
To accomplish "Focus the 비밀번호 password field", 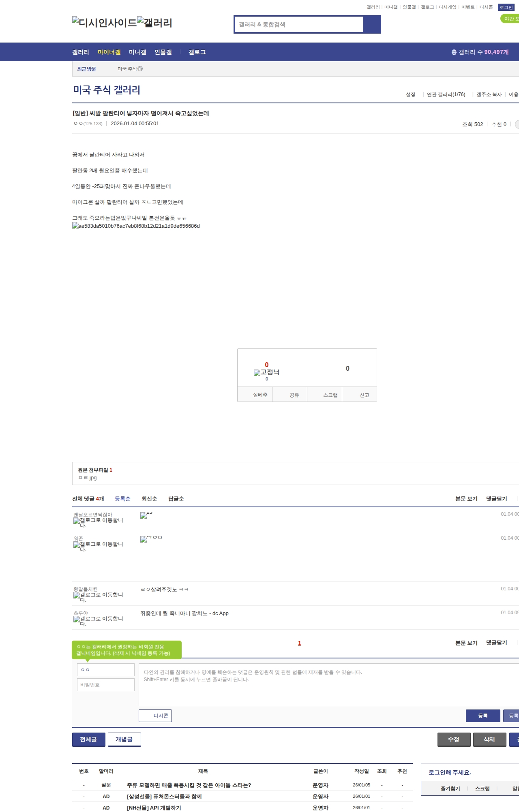I will 106,685.
